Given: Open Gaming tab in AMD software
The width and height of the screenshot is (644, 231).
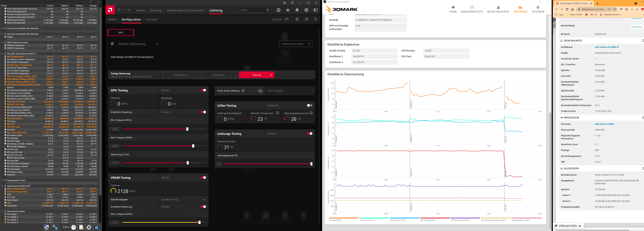Looking at the screenshot, I should point(156,10).
